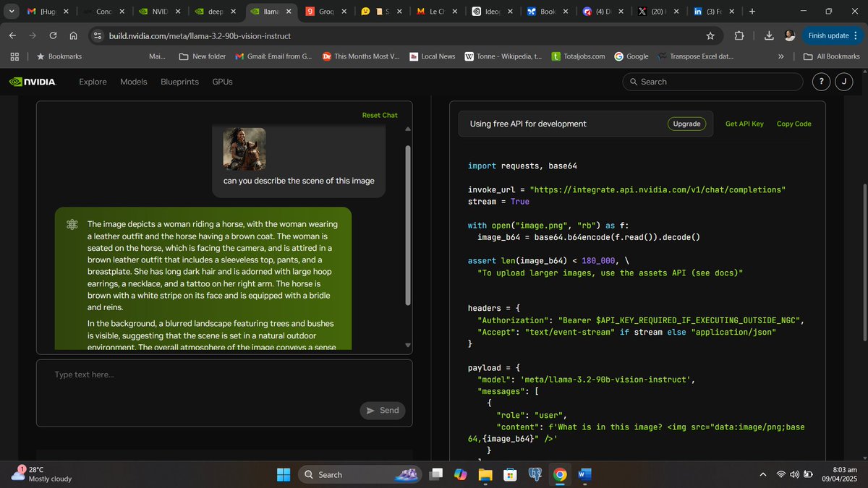The height and width of the screenshot is (488, 868).
Task: Click the address bar URL
Action: pyautogui.click(x=200, y=35)
